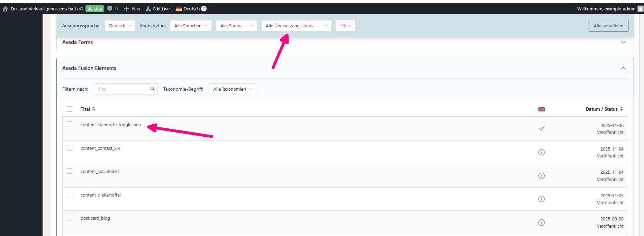Open the comments bubble icon
Screen dimensions: 644x236
pos(110,9)
